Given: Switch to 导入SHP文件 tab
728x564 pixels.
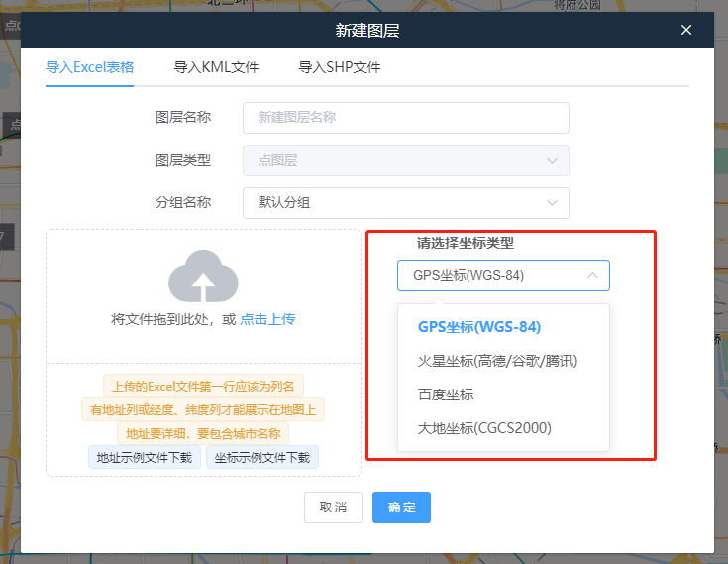Looking at the screenshot, I should pyautogui.click(x=340, y=67).
